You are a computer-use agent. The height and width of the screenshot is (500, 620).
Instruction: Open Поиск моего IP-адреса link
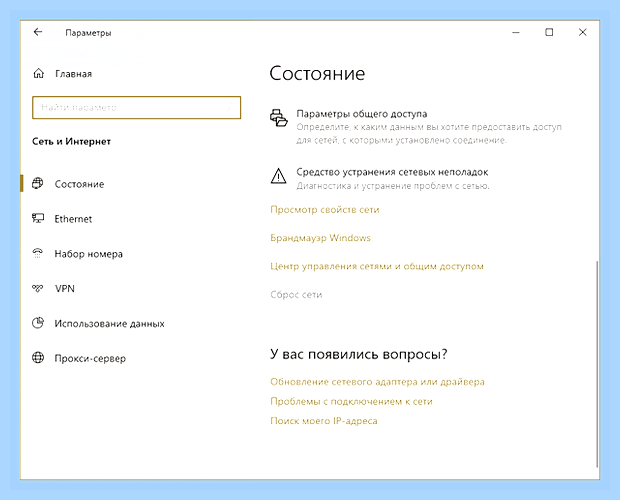click(x=324, y=421)
